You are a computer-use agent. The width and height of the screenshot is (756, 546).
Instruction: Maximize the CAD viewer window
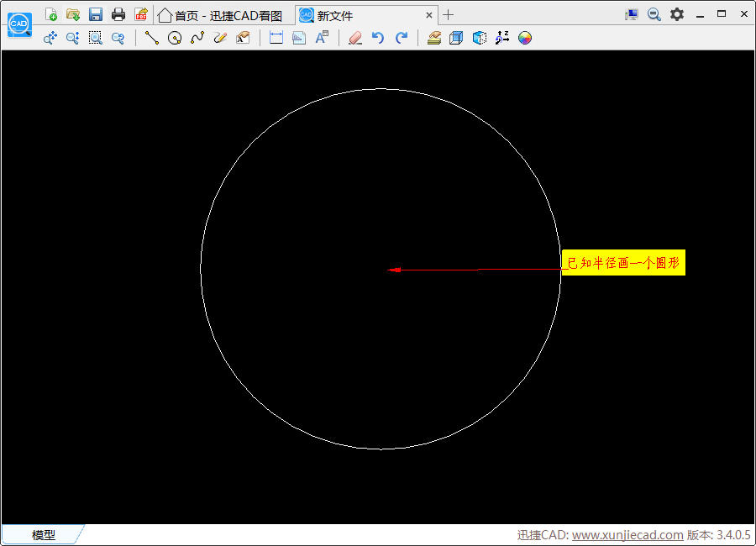tap(722, 14)
